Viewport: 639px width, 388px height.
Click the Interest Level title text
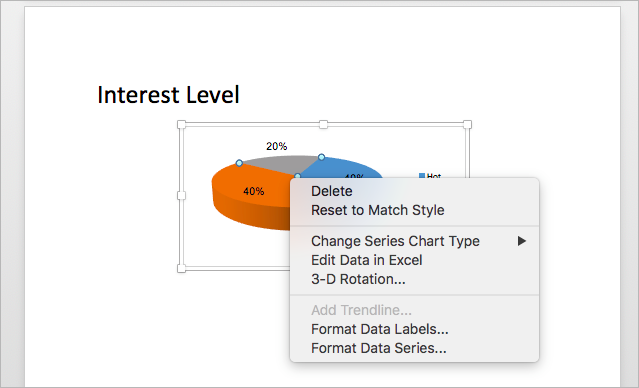(168, 95)
